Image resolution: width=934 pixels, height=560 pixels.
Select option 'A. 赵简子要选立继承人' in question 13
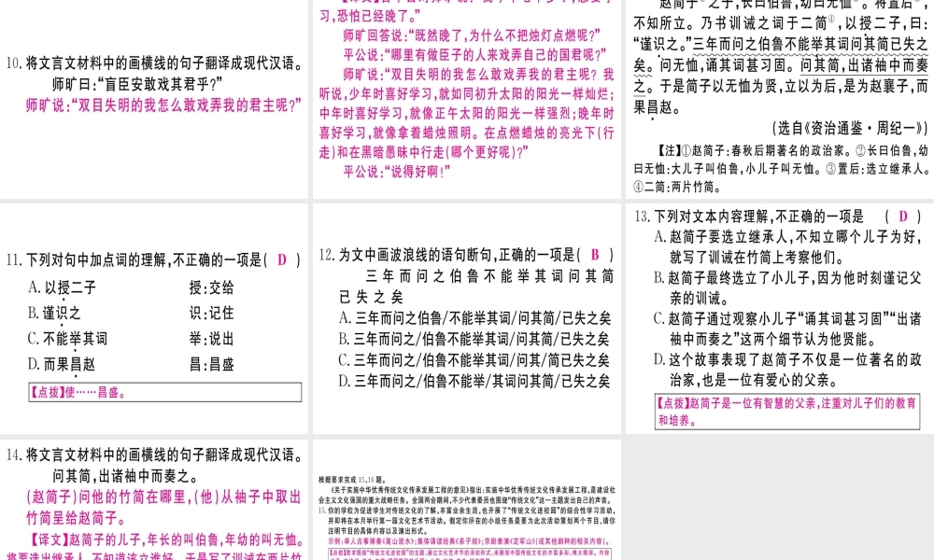pos(787,247)
